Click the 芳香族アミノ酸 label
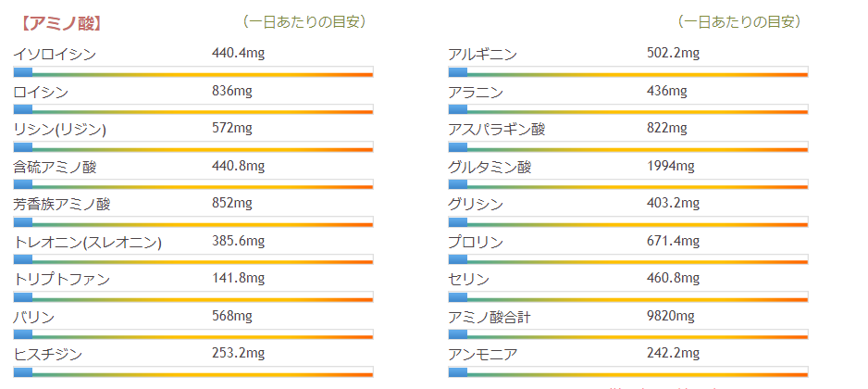This screenshot has height=389, width=868. click(61, 204)
